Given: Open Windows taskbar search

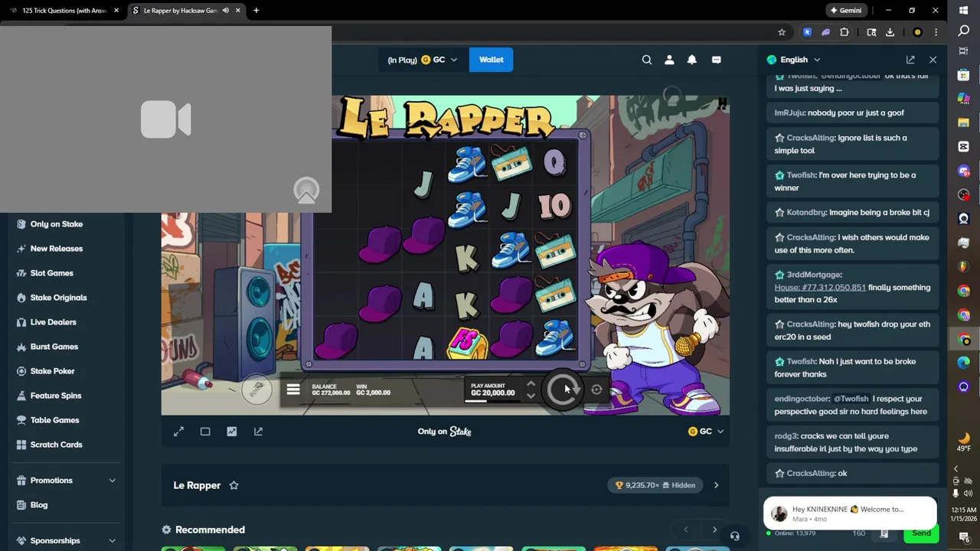Looking at the screenshot, I should tap(964, 31).
